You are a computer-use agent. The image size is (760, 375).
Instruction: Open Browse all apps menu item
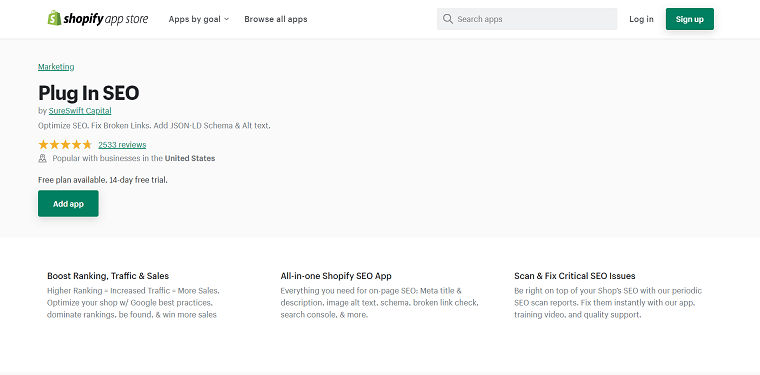(276, 19)
